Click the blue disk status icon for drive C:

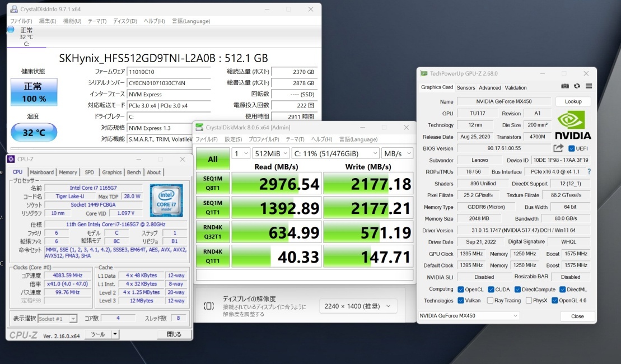[11, 30]
